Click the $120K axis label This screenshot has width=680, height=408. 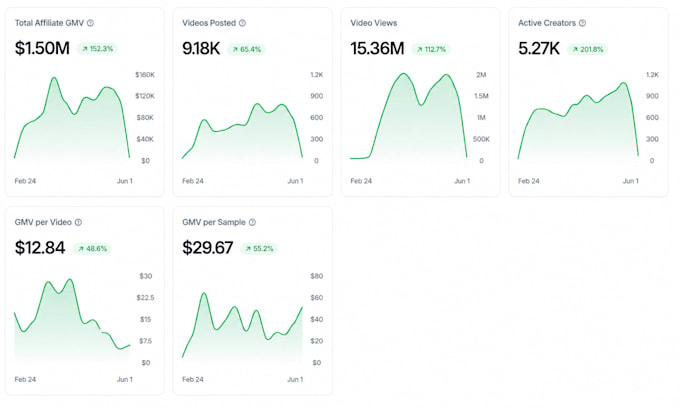[145, 96]
